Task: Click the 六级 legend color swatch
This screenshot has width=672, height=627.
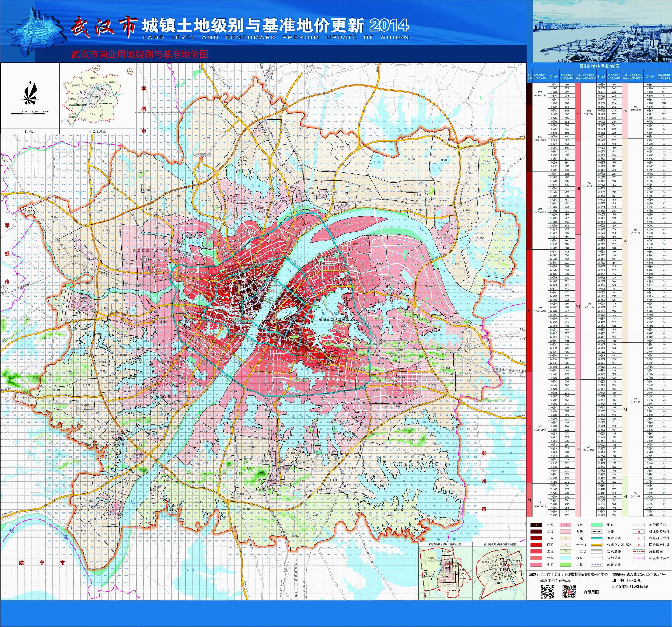Action: pos(536,558)
